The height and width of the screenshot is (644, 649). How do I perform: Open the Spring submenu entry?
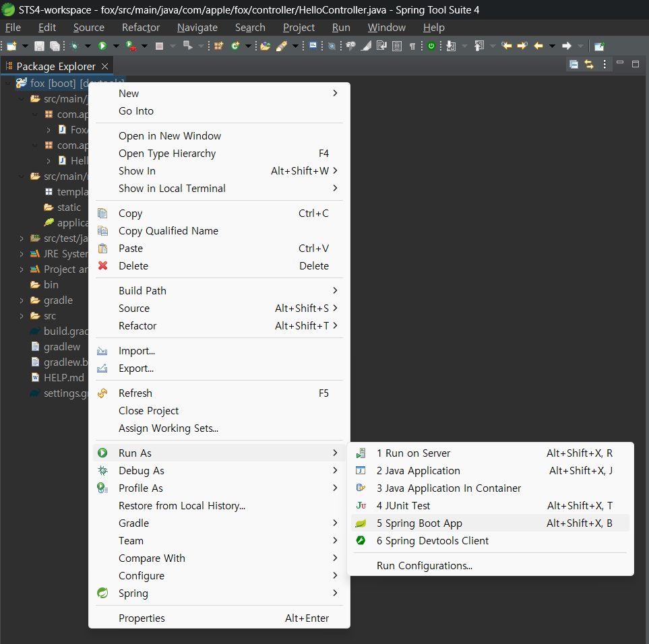click(x=220, y=593)
